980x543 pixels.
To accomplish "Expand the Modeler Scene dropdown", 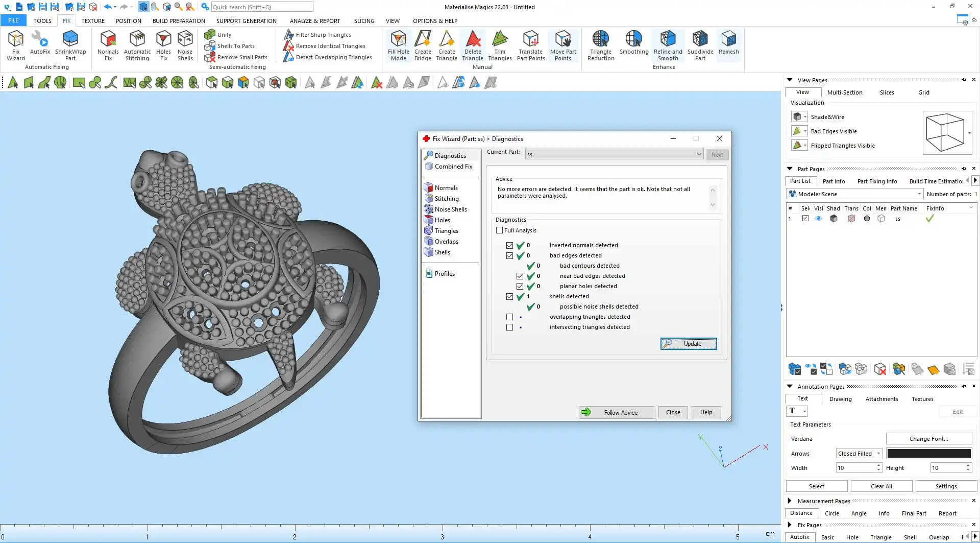I will [x=919, y=194].
